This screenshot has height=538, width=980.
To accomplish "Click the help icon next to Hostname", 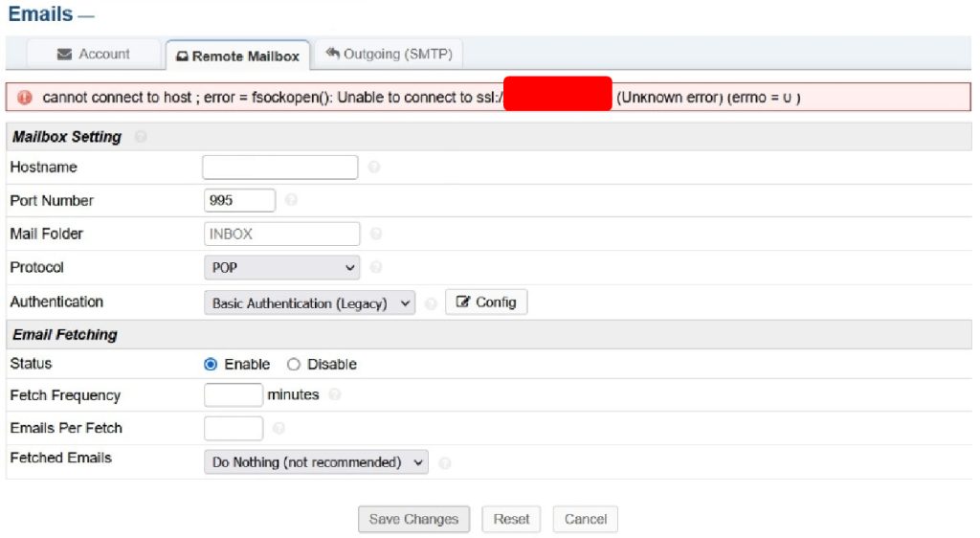I will [374, 167].
